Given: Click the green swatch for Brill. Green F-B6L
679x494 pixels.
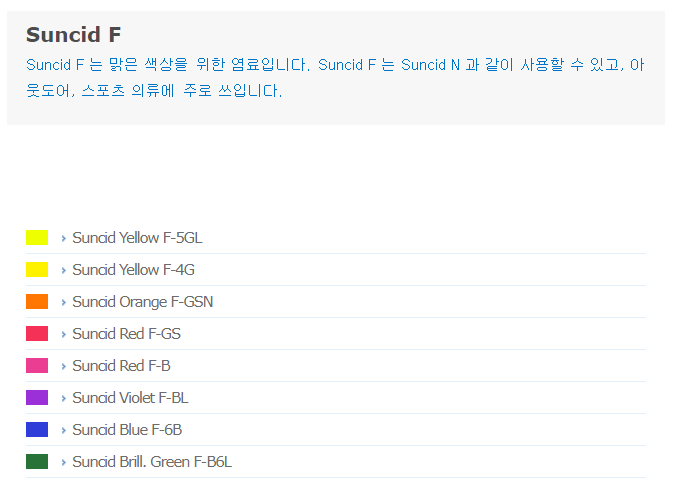Looking at the screenshot, I should coord(37,462).
